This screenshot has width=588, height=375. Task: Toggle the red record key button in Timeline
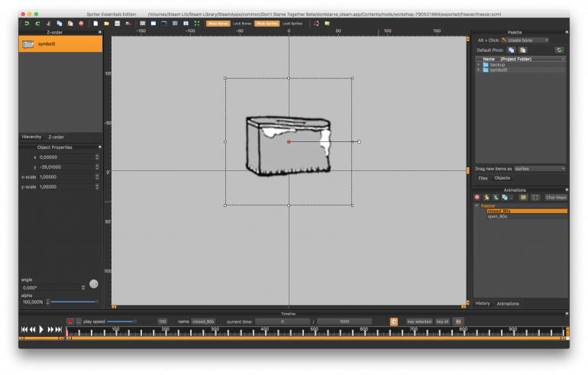(x=70, y=322)
